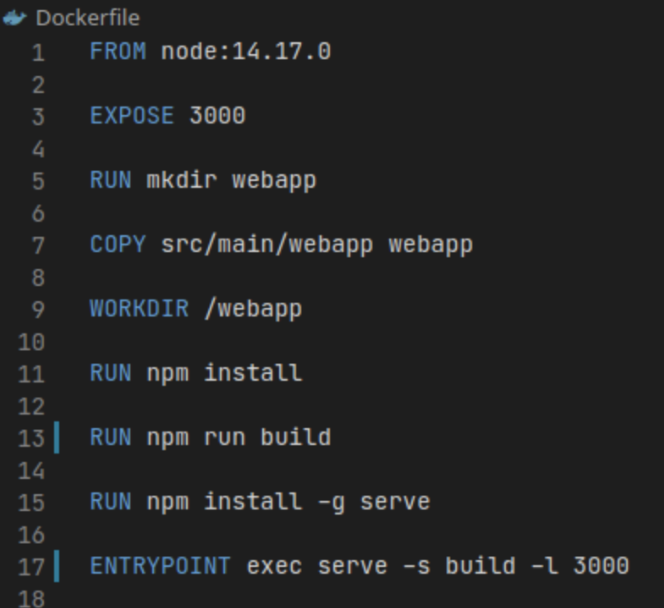Screen dimensions: 664x608
Task: Click the EXPOSE keyword on line 3
Action: (x=132, y=116)
